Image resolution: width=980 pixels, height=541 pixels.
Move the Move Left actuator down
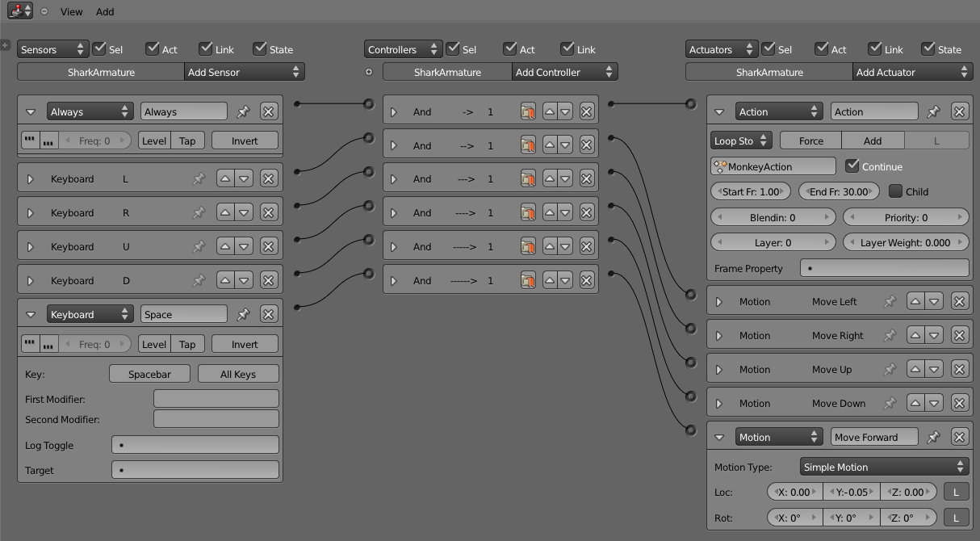[934, 300]
